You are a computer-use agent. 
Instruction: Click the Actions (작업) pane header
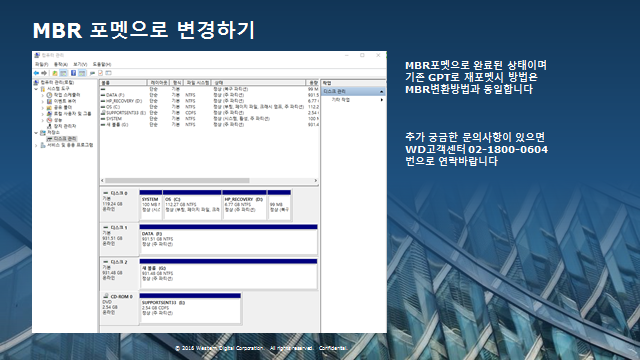[x=353, y=83]
